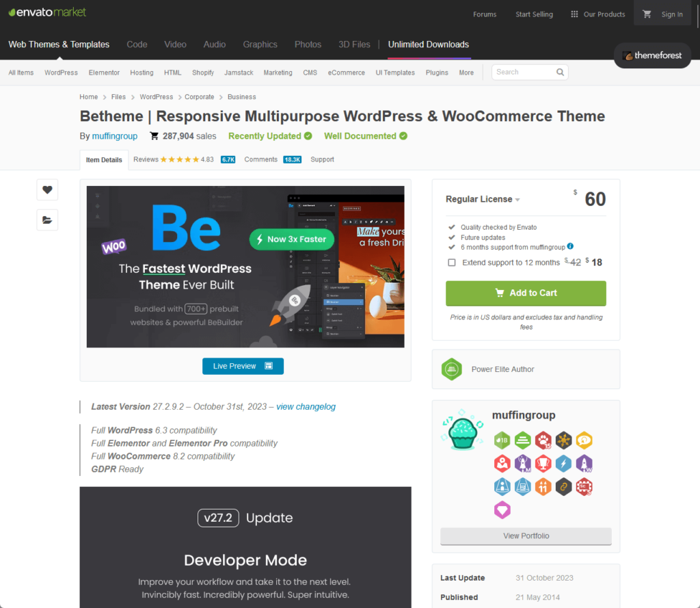The height and width of the screenshot is (608, 700).
Task: Click the dark snowflake star badge
Action: [564, 440]
